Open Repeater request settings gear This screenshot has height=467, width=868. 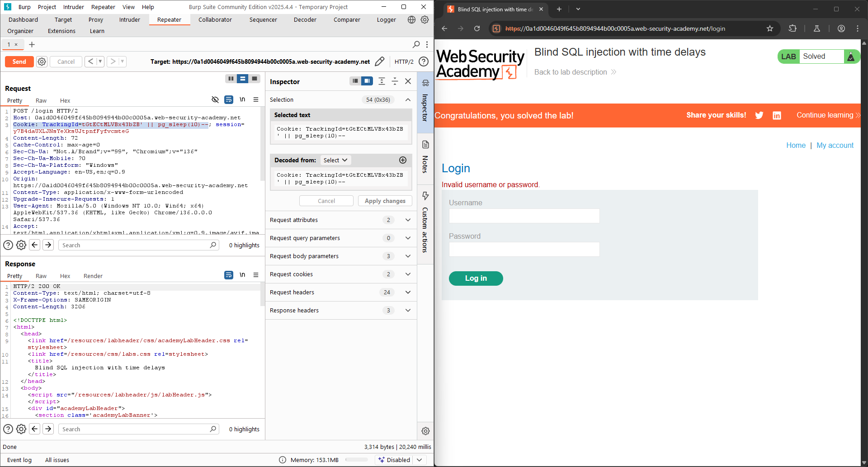(42, 61)
